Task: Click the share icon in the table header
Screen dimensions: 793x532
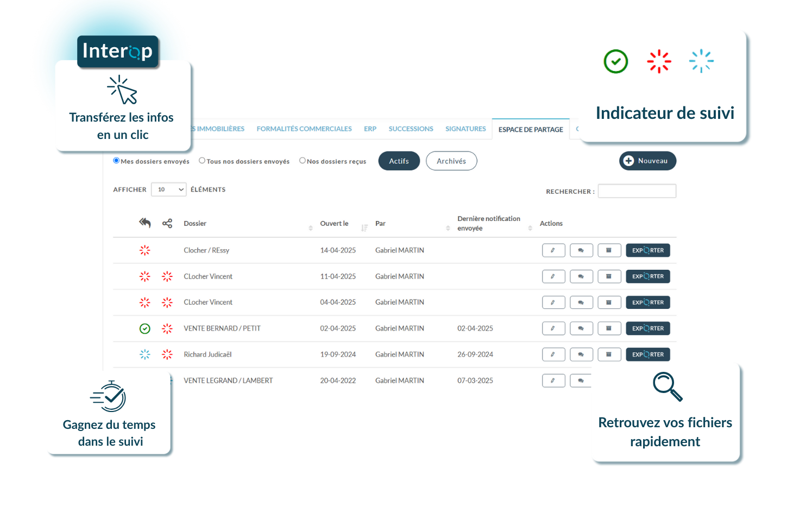Action: (x=167, y=223)
